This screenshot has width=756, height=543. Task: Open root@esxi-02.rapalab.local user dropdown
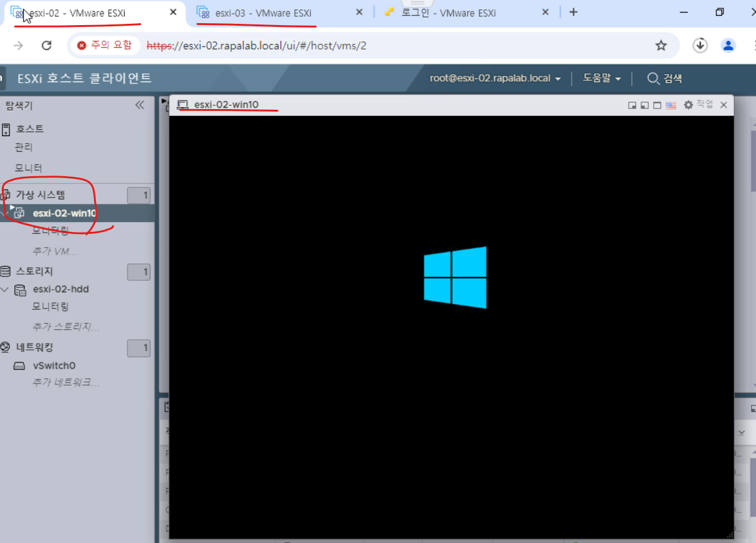(x=495, y=78)
